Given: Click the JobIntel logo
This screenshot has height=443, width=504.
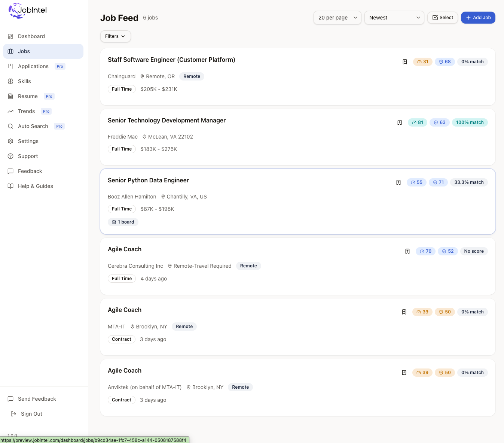Looking at the screenshot, I should tap(28, 10).
